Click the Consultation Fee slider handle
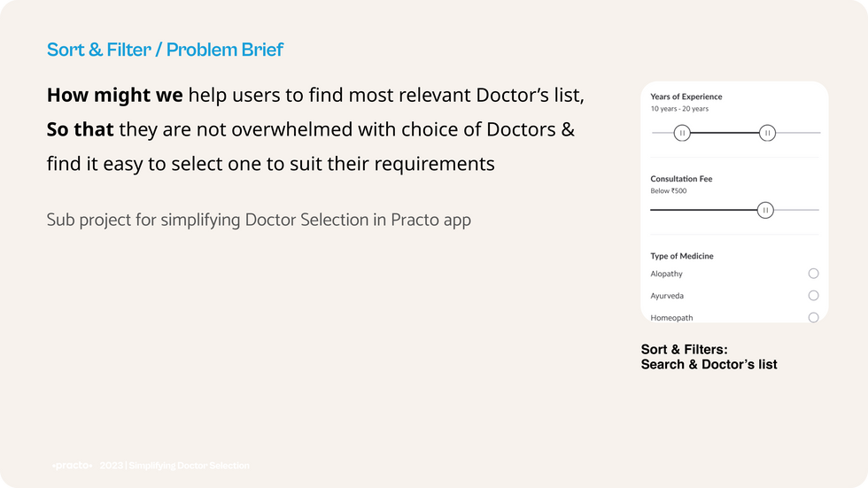Screen dimensions: 868x488 pos(764,210)
